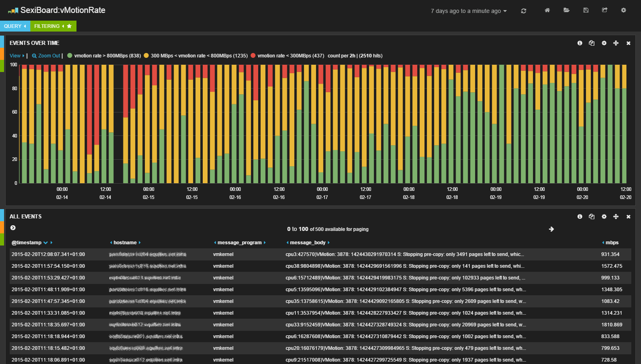The image size is (641, 364).
Task: Open the load dashboard folder icon
Action: coord(567,10)
